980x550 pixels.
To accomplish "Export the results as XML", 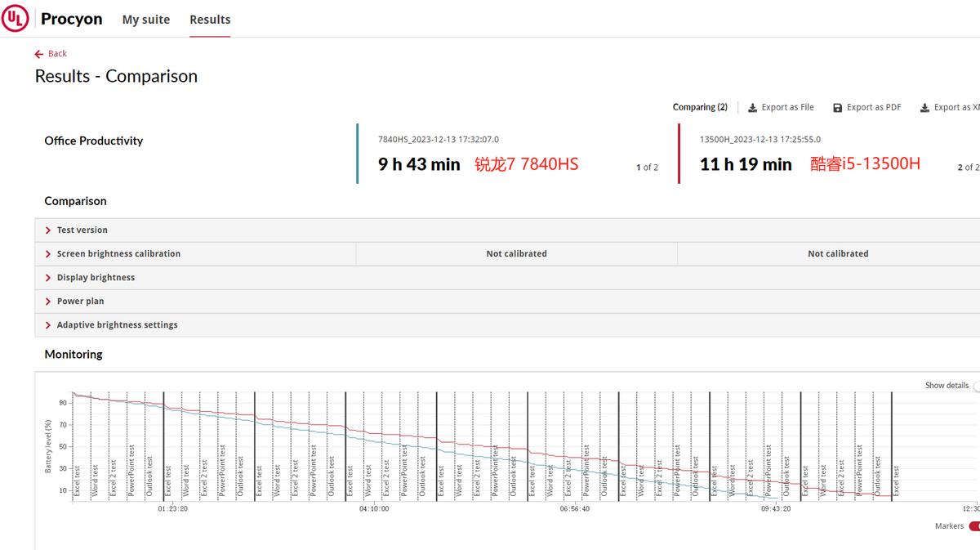I will (x=950, y=107).
